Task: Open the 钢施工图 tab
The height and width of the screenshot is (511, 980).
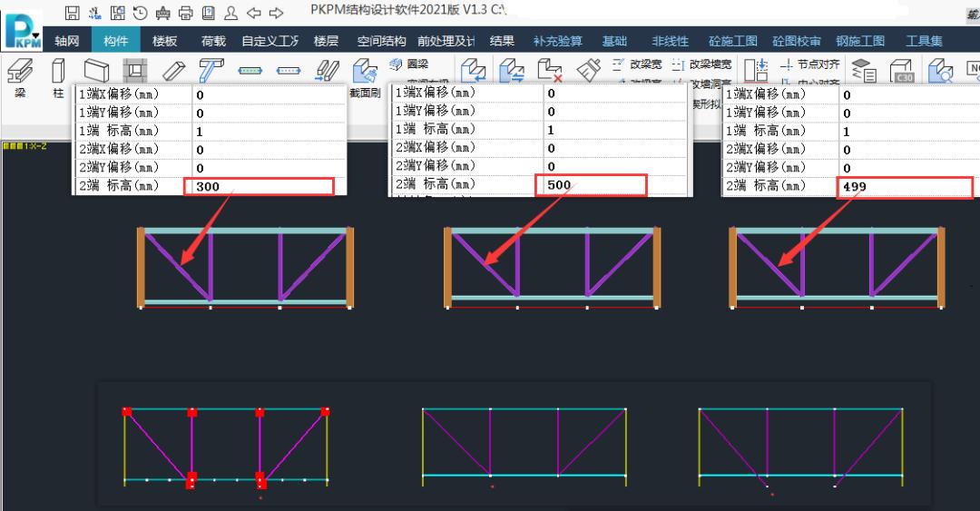Action: (860, 41)
